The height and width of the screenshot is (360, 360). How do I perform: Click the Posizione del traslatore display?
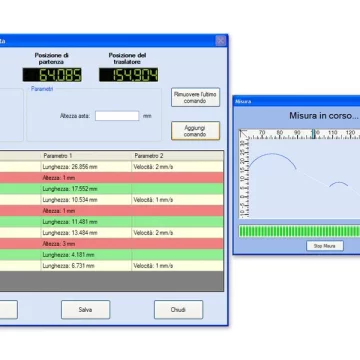pos(129,75)
